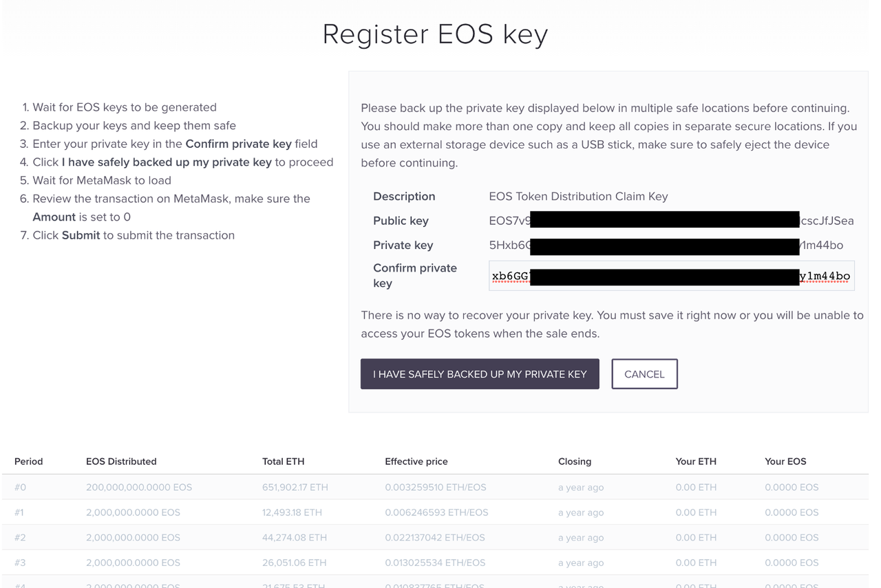881x588 pixels.
Task: Select period #1 in the table
Action: (19, 512)
